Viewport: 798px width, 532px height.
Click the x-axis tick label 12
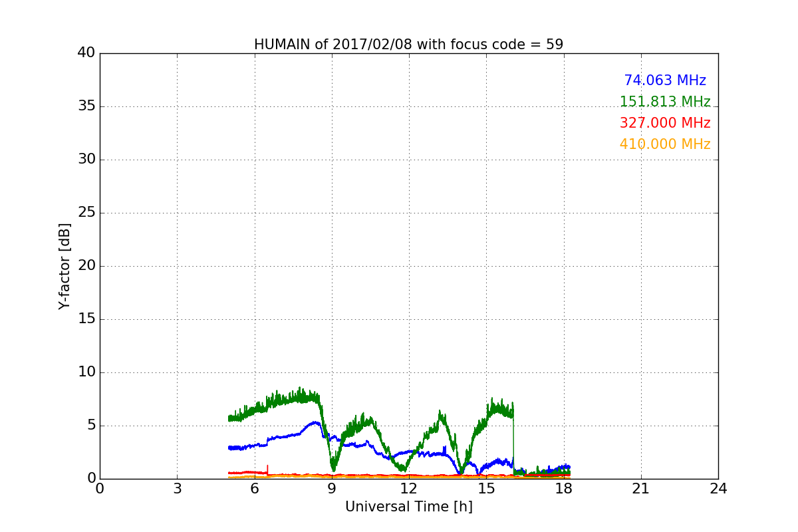(x=409, y=489)
